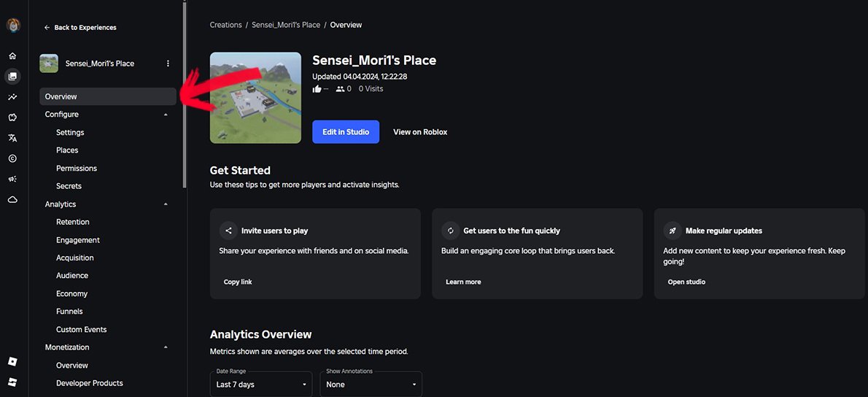Screen dimensions: 868x397
Task: Click the Translation icon in left rail
Action: 12,138
